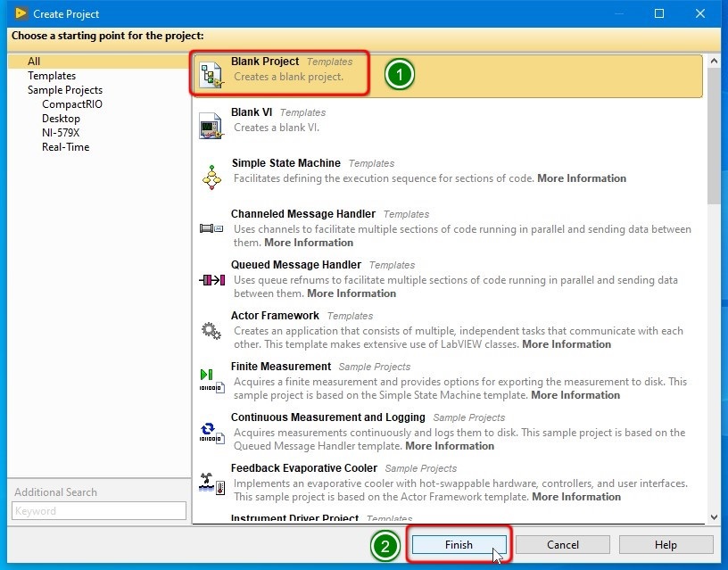
Task: Select the Instrument Driver Project entry
Action: pos(294,518)
